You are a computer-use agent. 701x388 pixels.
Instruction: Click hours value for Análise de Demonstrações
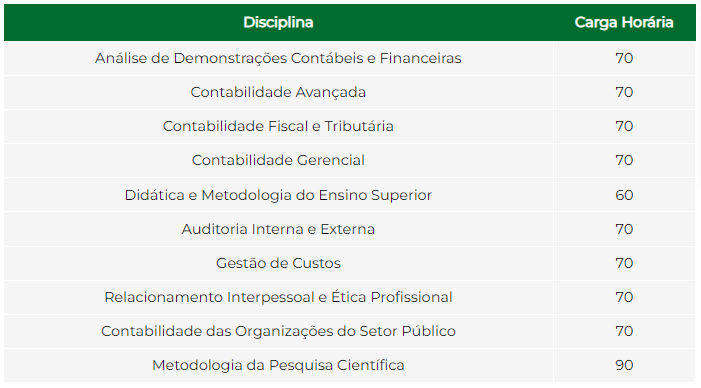pyautogui.click(x=624, y=58)
